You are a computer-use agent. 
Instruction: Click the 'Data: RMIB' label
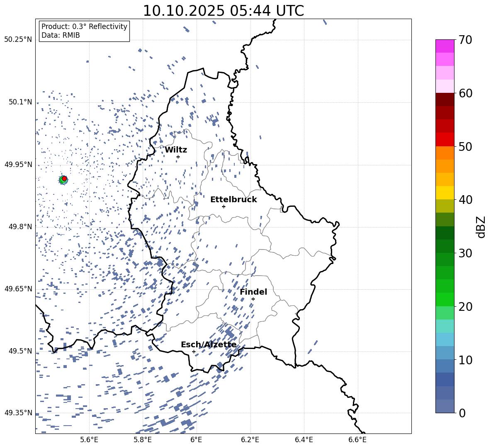pyautogui.click(x=61, y=35)
